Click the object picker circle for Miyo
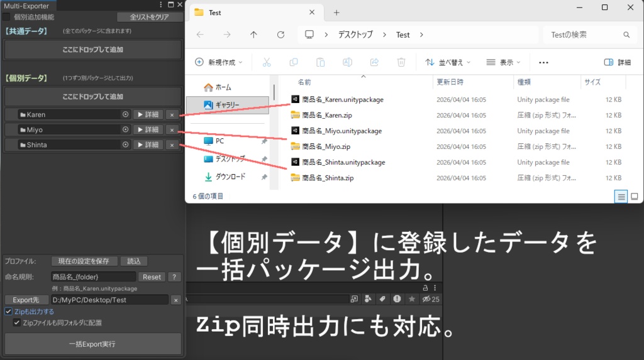 [x=125, y=129]
